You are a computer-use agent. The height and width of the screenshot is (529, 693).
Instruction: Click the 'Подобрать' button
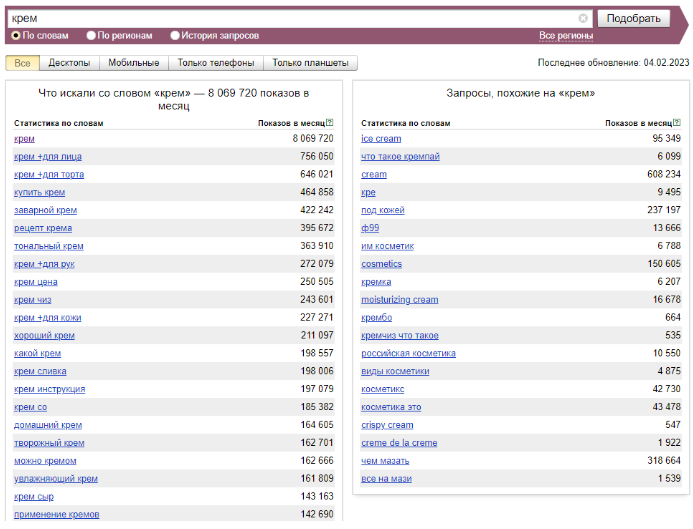click(633, 19)
